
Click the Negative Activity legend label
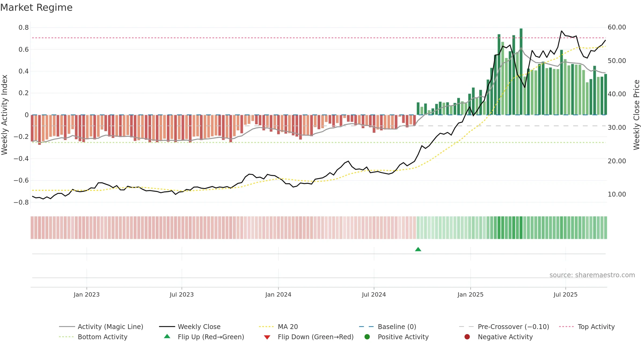coord(505,337)
